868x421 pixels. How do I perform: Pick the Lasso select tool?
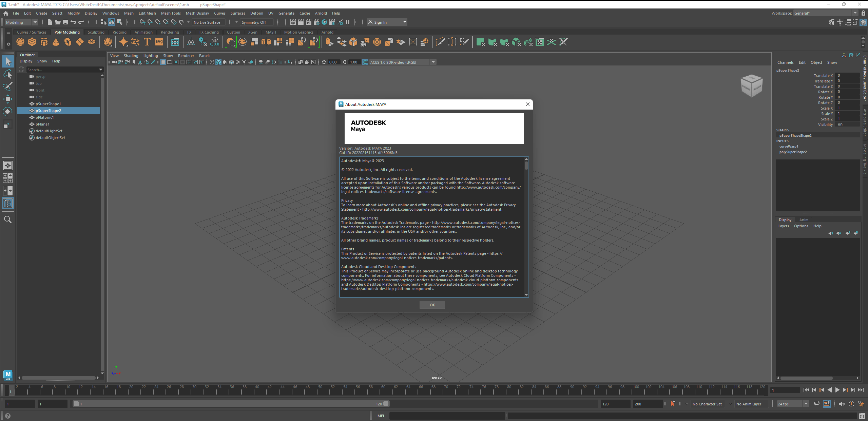coord(7,74)
